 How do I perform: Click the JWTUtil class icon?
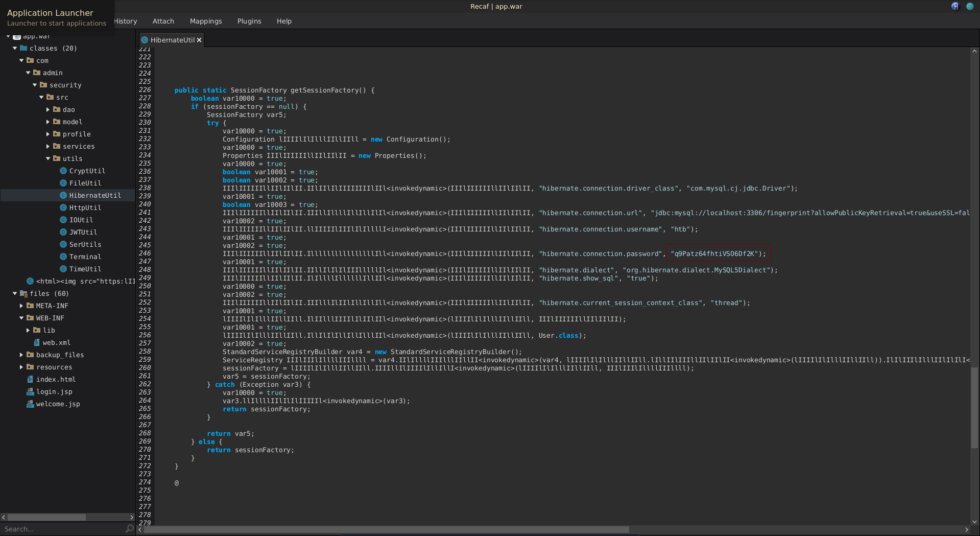point(63,232)
